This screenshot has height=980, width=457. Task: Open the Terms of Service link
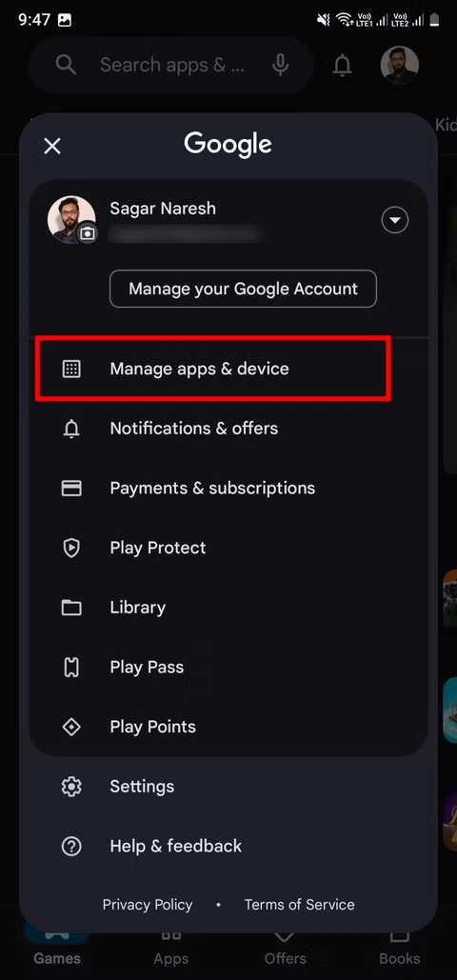click(300, 905)
